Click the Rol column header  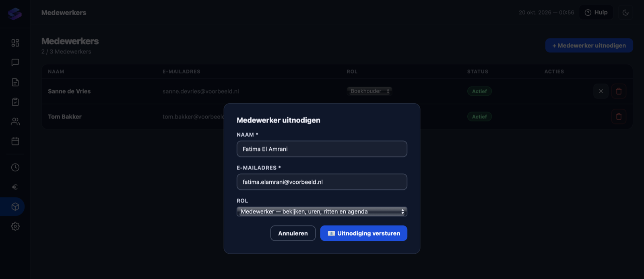click(x=352, y=72)
